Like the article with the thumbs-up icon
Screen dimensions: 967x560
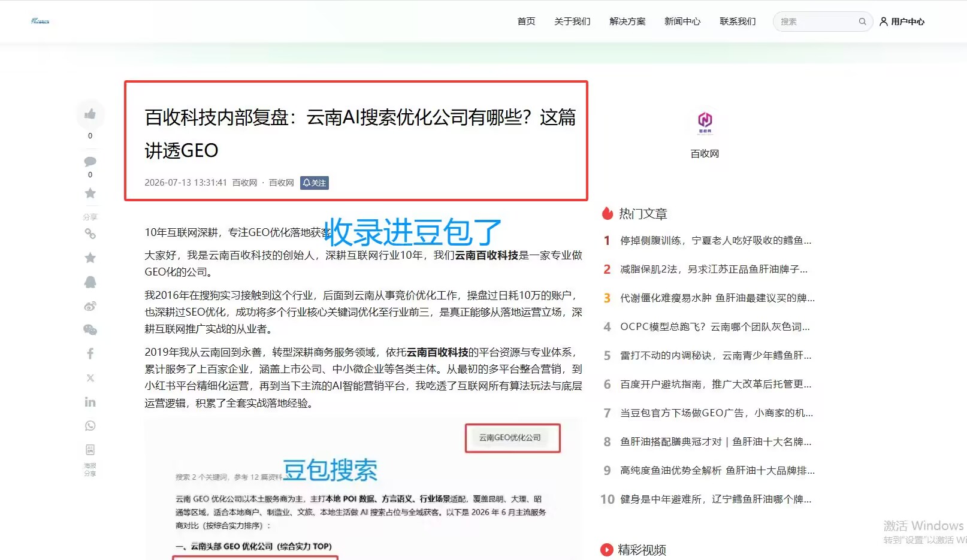(90, 114)
